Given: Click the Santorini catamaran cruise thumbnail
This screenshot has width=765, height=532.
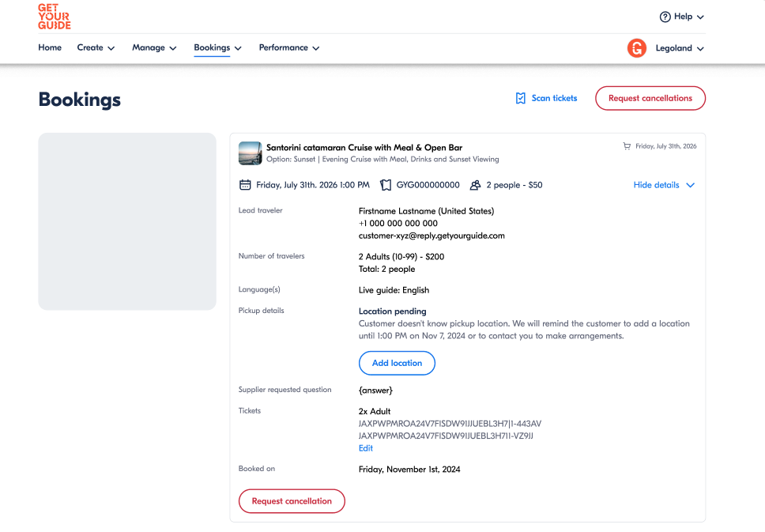Looking at the screenshot, I should pos(250,153).
